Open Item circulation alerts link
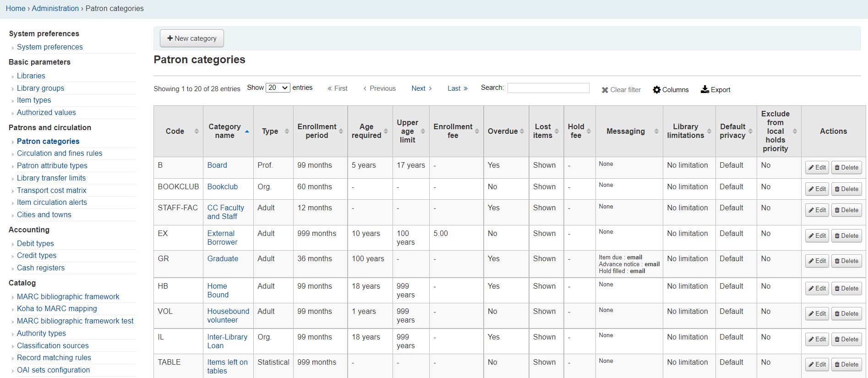868x378 pixels. 52,202
